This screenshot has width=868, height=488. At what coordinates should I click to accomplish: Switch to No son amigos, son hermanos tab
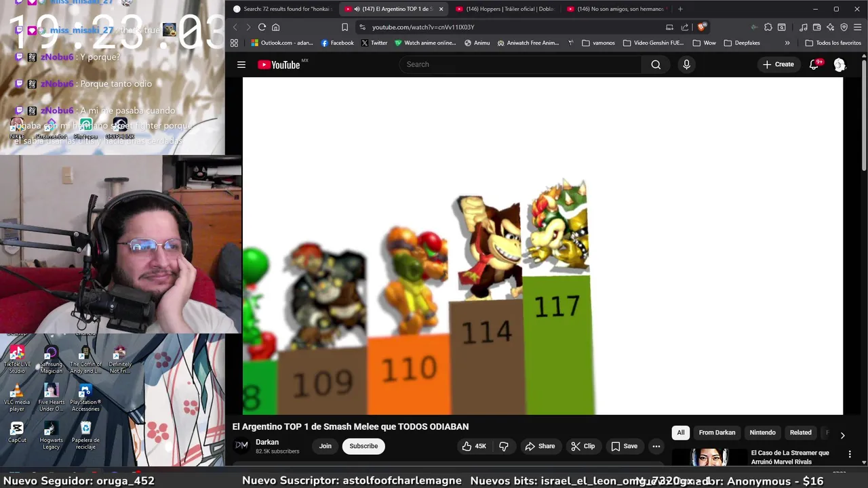pyautogui.click(x=616, y=9)
